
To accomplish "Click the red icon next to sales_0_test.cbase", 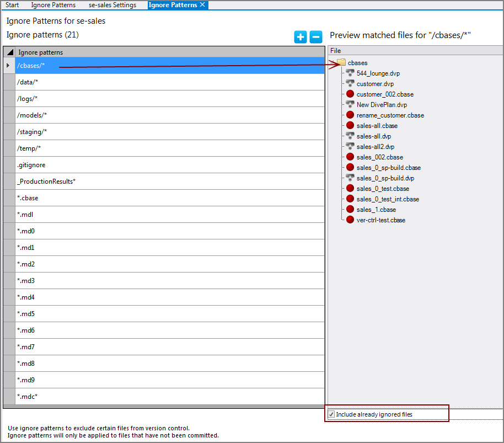I will coord(350,188).
